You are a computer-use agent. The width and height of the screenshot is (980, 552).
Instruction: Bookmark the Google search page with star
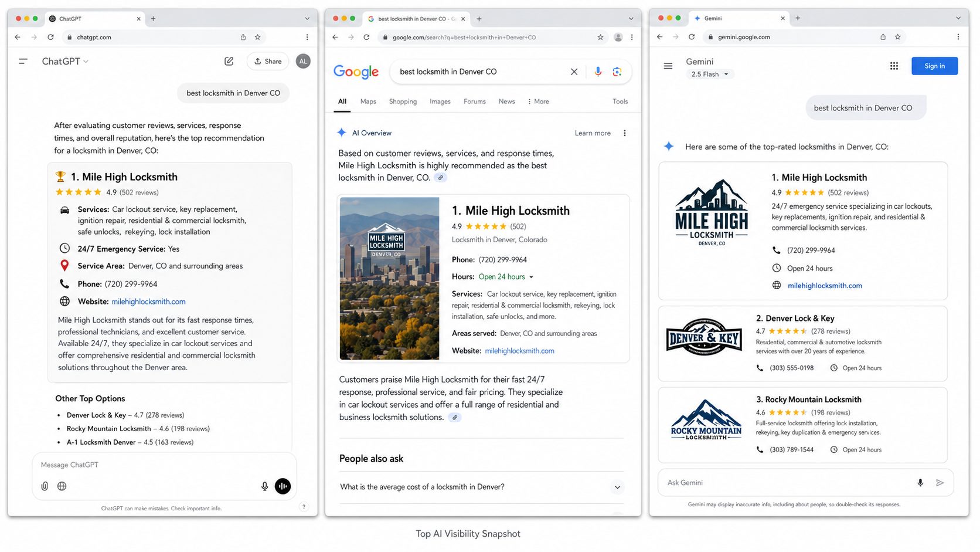(x=600, y=37)
